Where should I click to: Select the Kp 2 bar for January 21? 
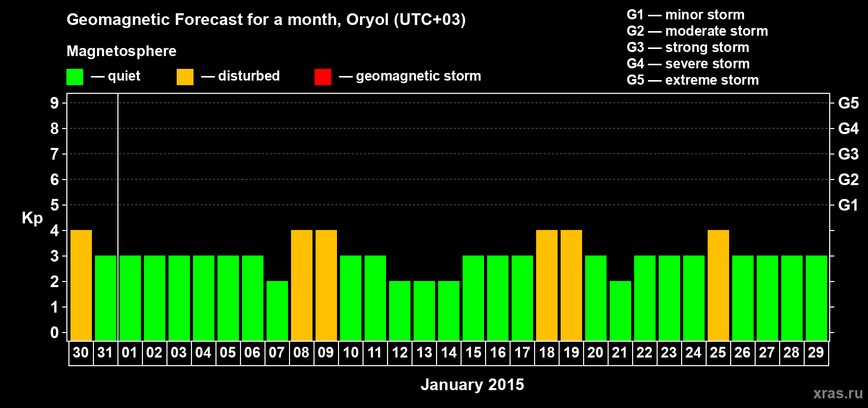[x=620, y=311]
